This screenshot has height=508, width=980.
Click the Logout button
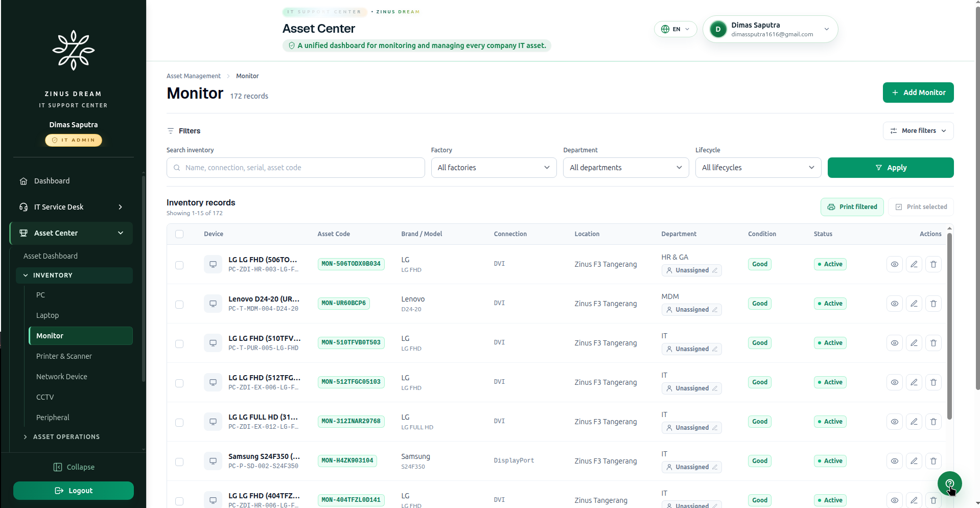[74, 491]
